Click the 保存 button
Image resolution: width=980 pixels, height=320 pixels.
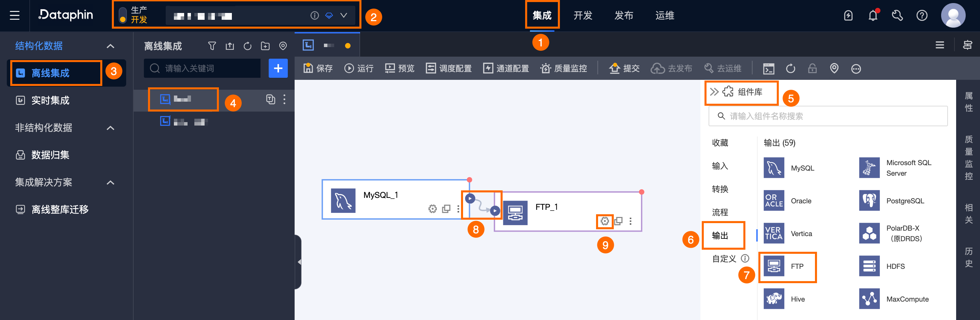pos(318,69)
